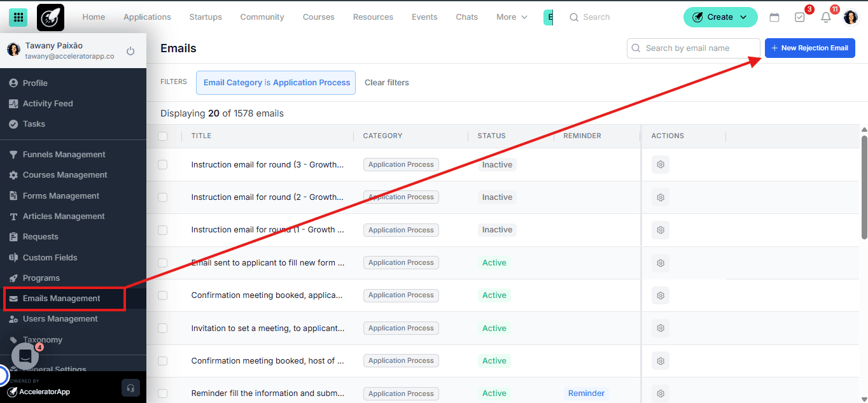Open the app grid launcher icon
This screenshot has width=868, height=403.
click(x=18, y=17)
